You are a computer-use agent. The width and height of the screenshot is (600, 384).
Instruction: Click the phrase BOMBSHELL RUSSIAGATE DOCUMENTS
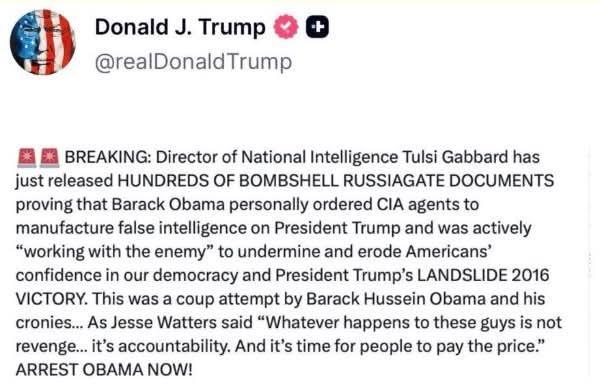pos(396,181)
